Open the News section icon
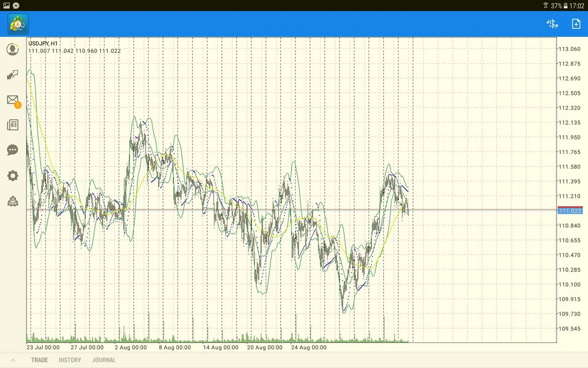588x368 pixels. 13,125
